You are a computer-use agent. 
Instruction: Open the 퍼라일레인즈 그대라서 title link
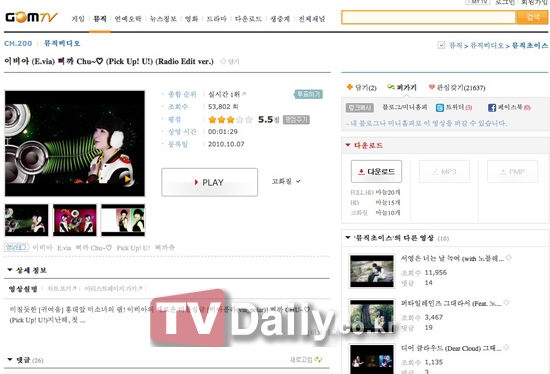click(451, 303)
